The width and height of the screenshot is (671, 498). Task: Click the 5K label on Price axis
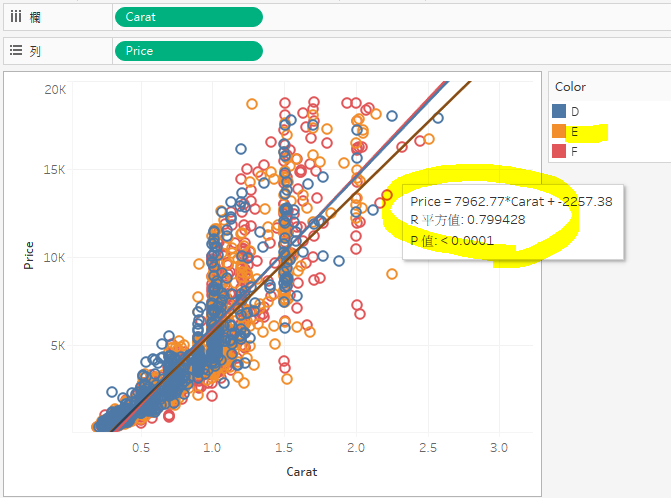point(58,346)
